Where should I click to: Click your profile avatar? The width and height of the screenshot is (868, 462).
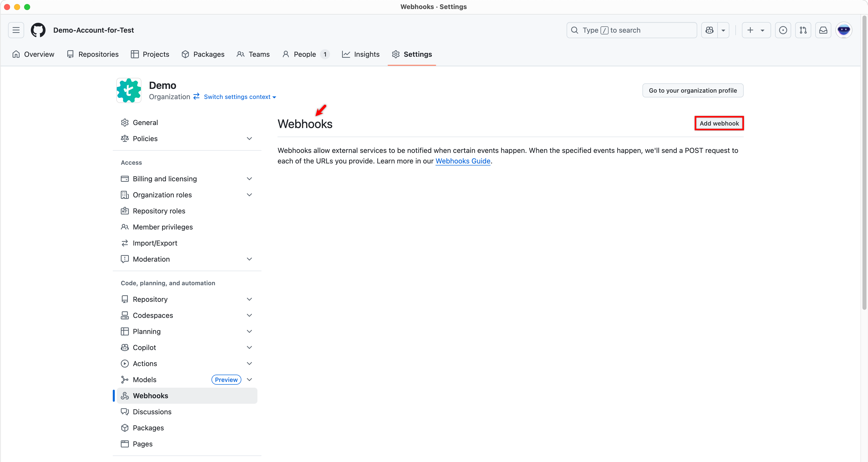[x=844, y=30]
